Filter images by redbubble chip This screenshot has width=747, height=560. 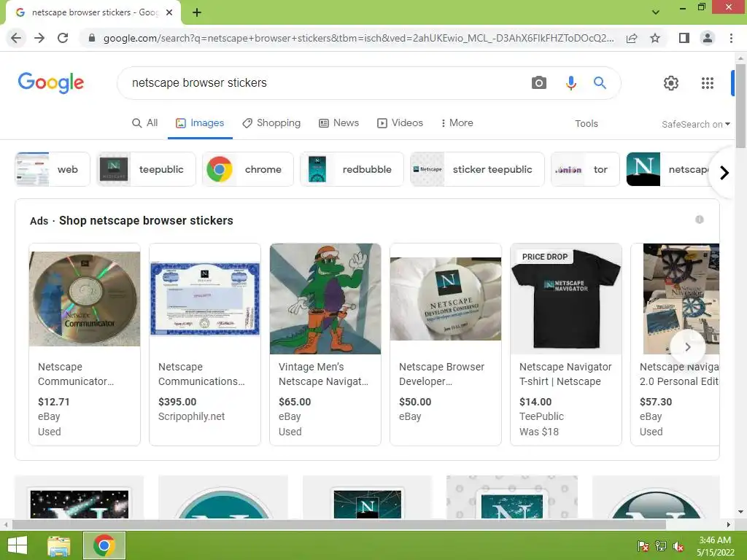(352, 169)
